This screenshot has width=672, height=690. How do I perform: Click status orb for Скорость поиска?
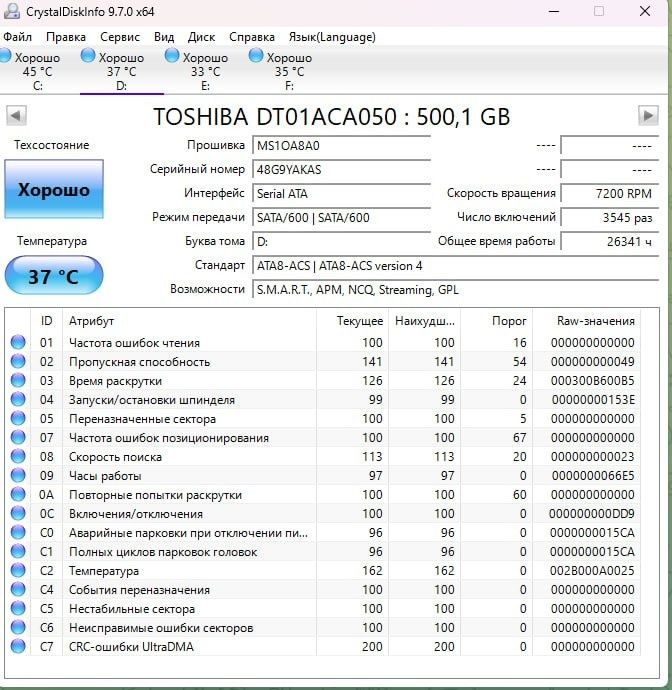(x=18, y=456)
